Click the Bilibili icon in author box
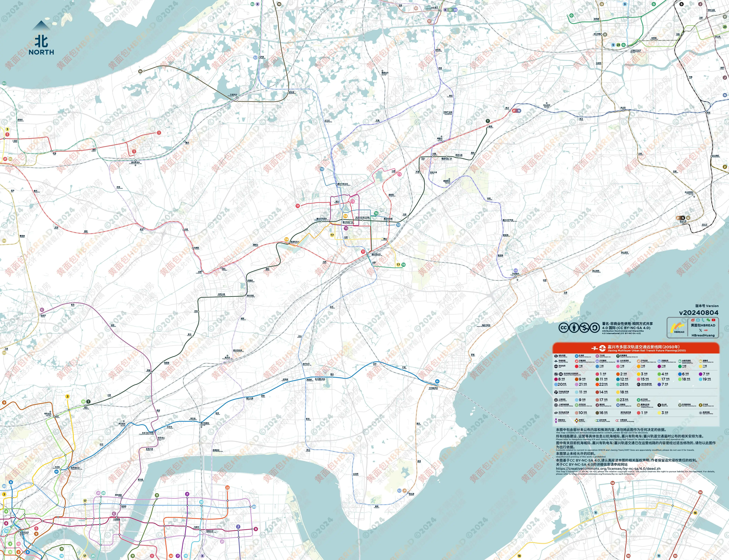Viewport: 729px width, 560px height. [698, 320]
